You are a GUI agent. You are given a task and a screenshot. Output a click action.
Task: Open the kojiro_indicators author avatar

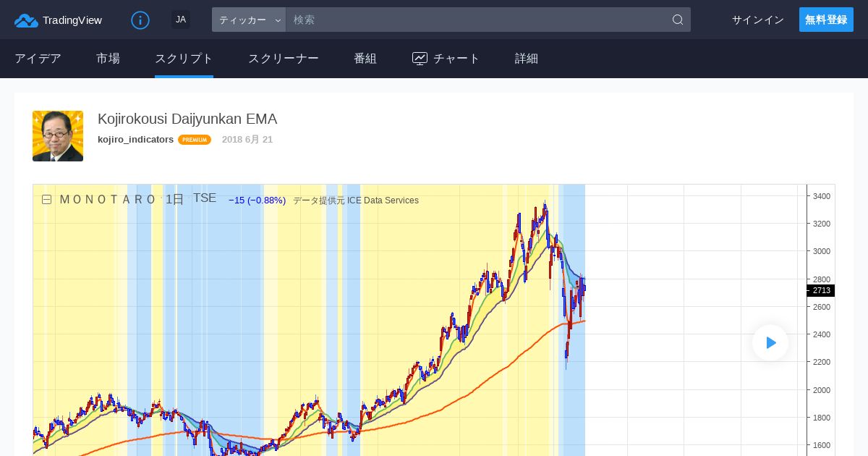tap(58, 136)
